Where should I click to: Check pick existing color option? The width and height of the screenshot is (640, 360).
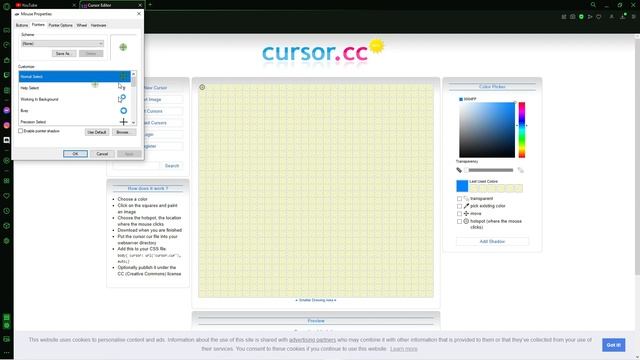(x=459, y=206)
